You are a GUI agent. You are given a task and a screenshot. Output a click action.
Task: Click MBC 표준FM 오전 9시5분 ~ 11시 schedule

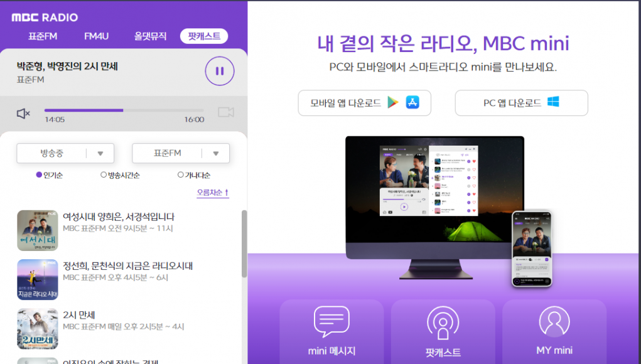pyautogui.click(x=118, y=229)
